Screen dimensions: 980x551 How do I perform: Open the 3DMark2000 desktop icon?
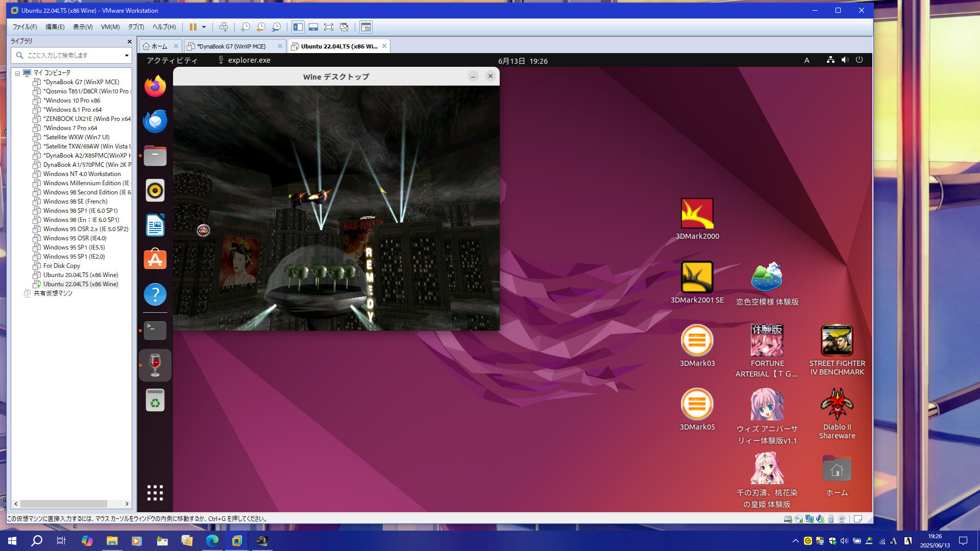pos(697,219)
